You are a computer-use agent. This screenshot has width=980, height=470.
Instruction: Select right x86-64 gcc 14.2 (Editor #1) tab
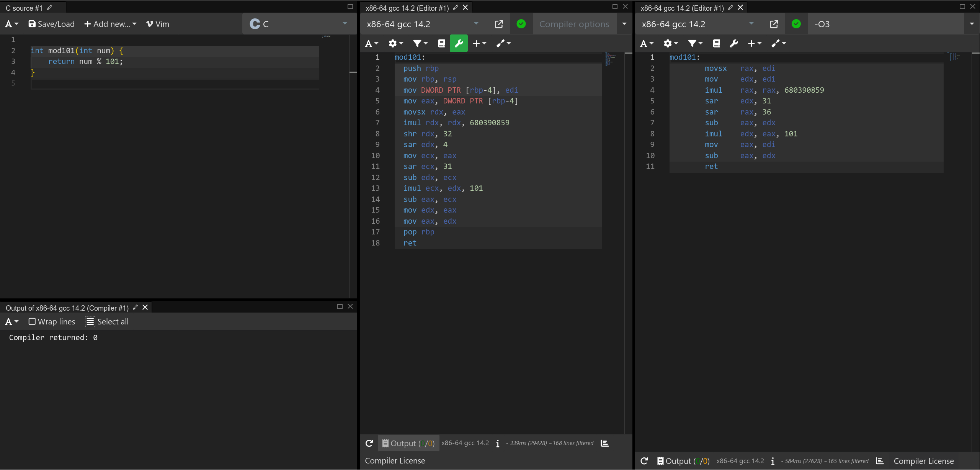(682, 8)
